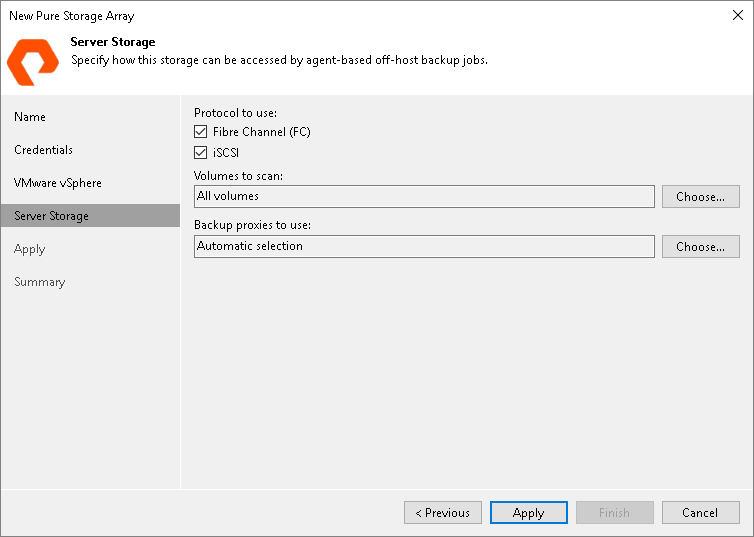Click the 'Backup proxies to use:' label
Screen dimensions: 754x537
(x=252, y=225)
